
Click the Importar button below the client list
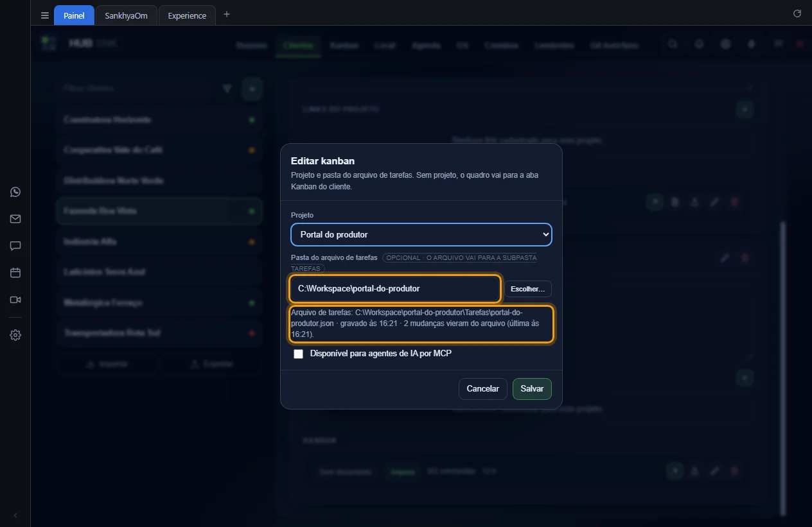107,364
